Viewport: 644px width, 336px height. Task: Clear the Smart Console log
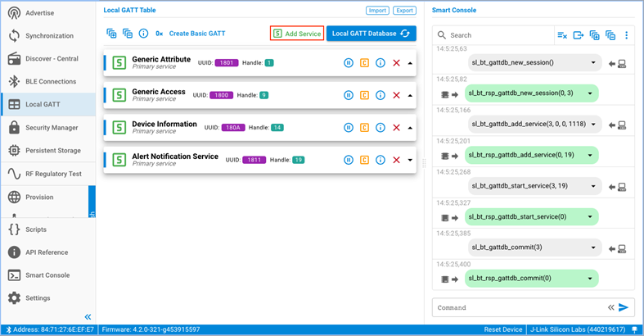click(562, 35)
